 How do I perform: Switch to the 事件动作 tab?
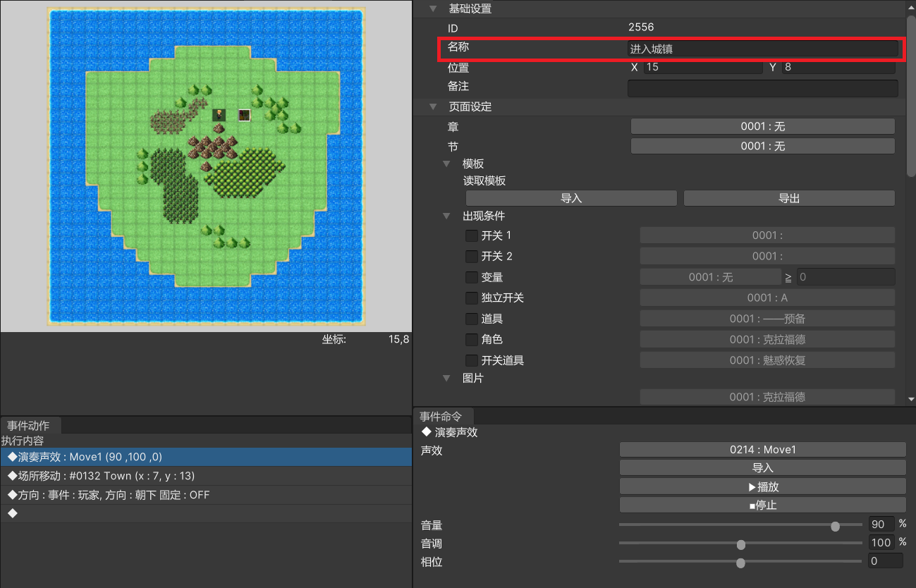(x=29, y=426)
